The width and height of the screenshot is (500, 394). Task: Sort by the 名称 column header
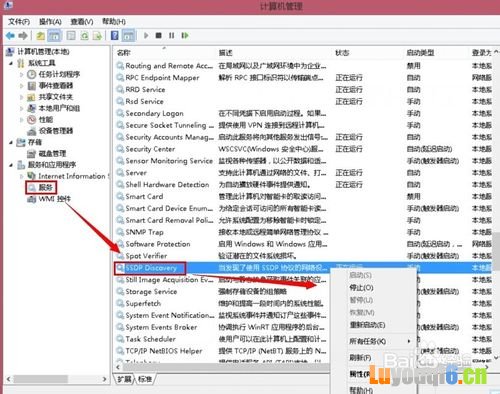click(124, 53)
